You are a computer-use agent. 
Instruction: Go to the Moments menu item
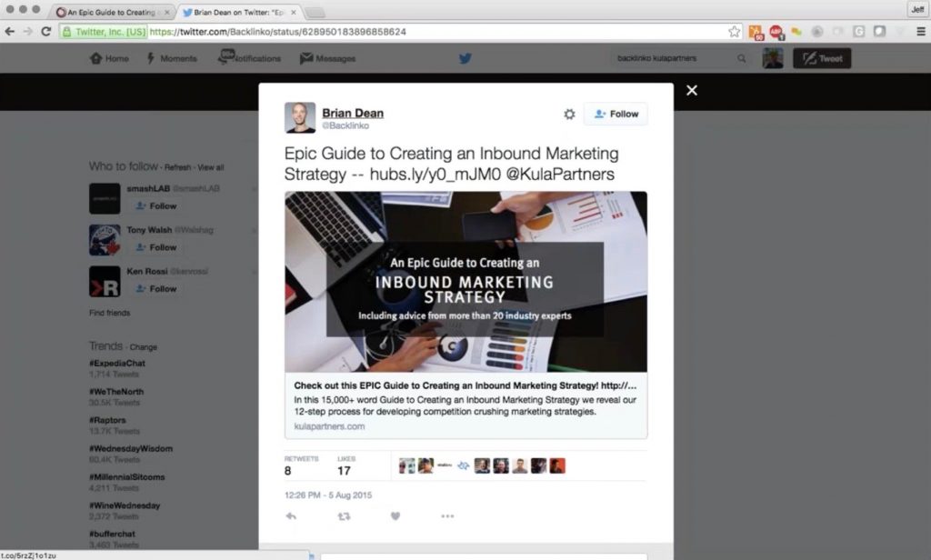click(172, 58)
